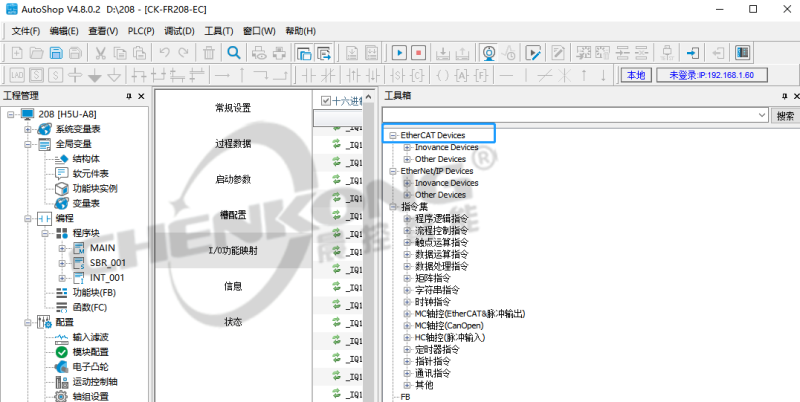The image size is (800, 402).
Task: Collapse the EtherCAT Devices tree node
Action: [393, 135]
